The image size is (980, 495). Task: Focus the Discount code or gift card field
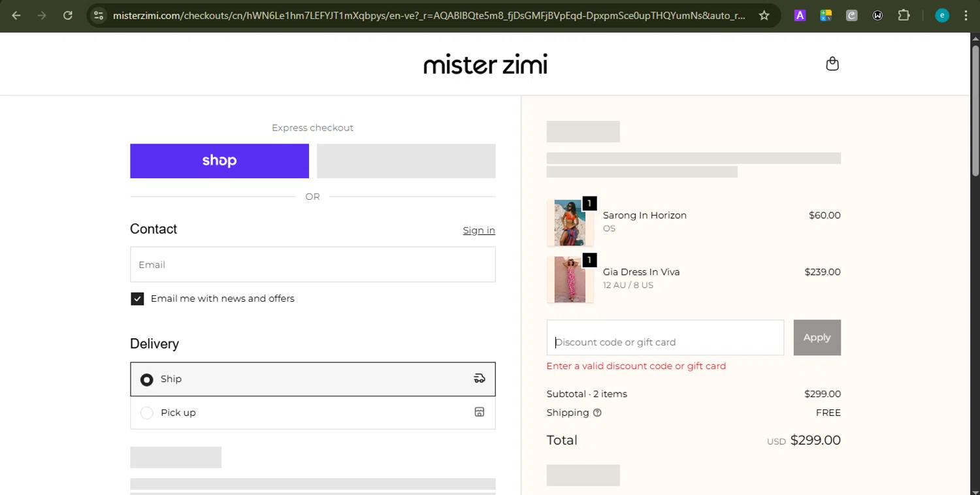665,338
